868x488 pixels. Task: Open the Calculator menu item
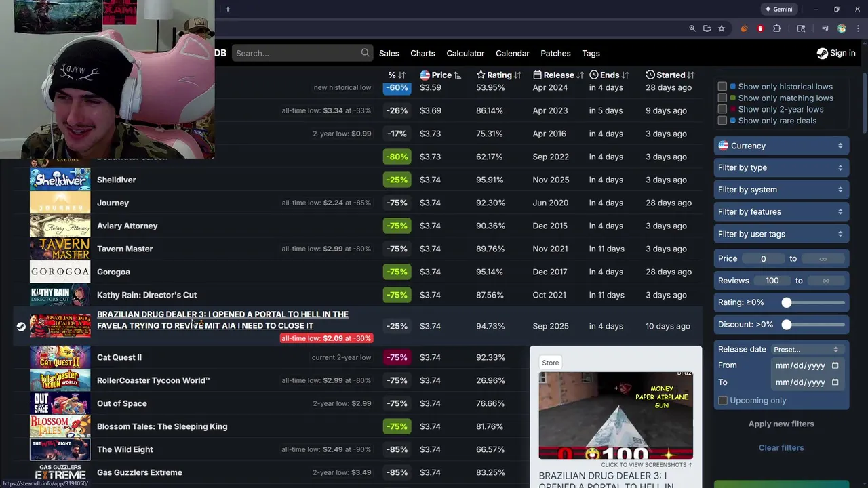pyautogui.click(x=465, y=53)
